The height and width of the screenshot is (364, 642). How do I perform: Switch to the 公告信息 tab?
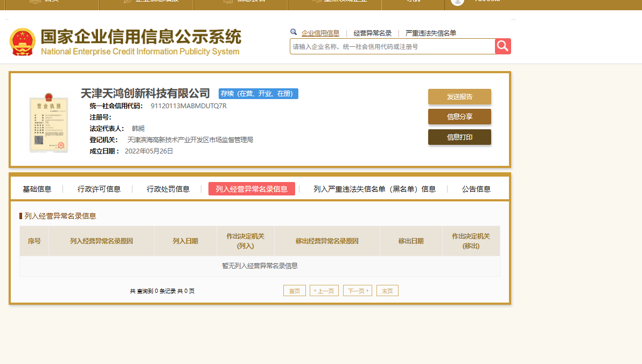(x=476, y=189)
